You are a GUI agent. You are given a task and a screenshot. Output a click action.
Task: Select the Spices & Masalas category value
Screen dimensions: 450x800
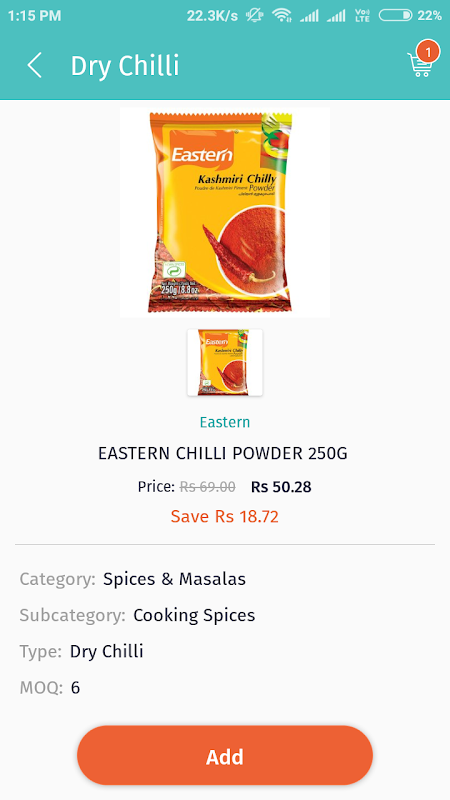coord(174,579)
